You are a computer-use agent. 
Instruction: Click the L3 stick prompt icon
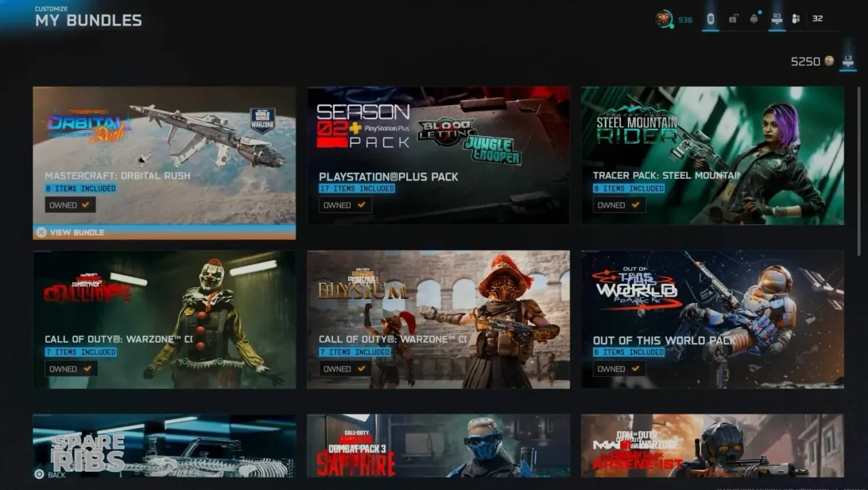848,62
